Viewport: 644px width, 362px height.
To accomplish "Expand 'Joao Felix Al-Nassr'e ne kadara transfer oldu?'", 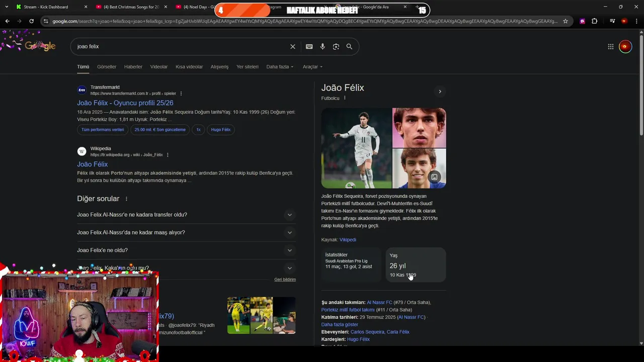I will [186, 215].
